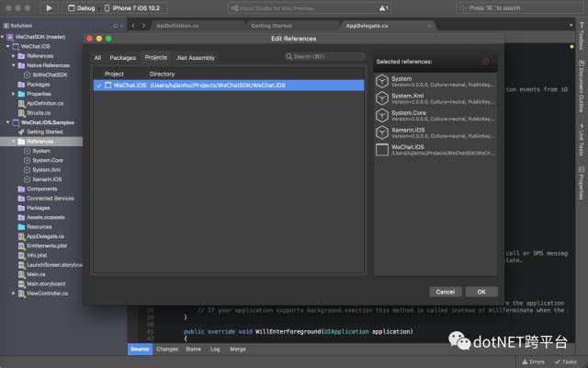
Task: Switch to the Log view tab
Action: [x=215, y=350]
